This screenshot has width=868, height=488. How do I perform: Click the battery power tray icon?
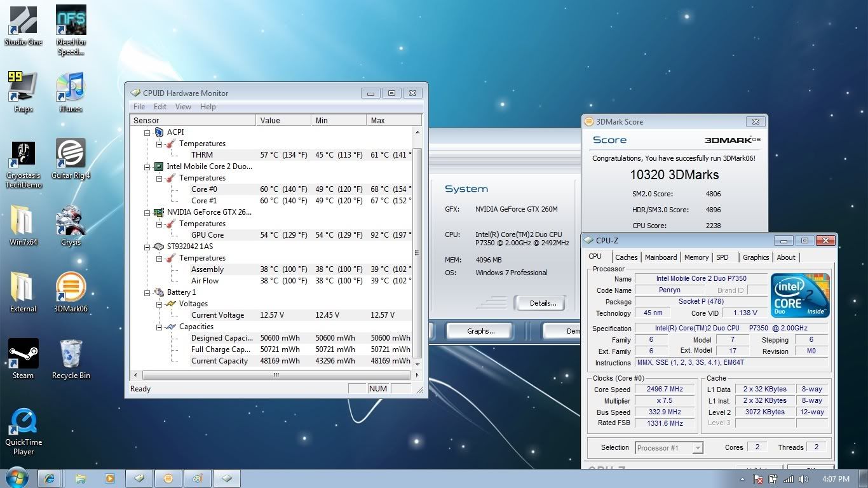click(773, 479)
